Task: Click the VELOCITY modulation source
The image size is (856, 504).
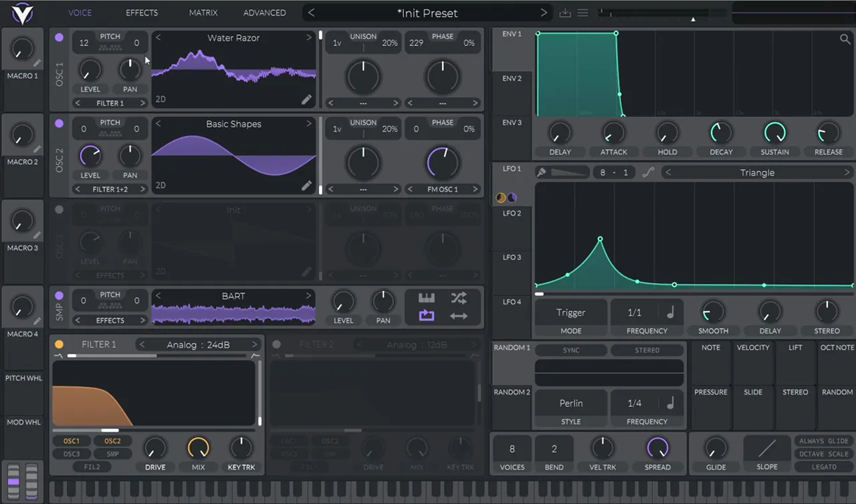Action: (753, 364)
